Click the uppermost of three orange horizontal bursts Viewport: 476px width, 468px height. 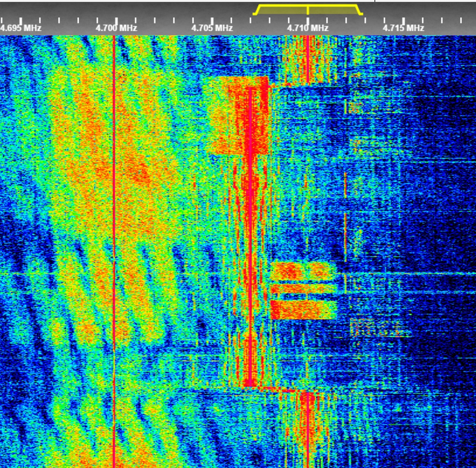(x=301, y=271)
